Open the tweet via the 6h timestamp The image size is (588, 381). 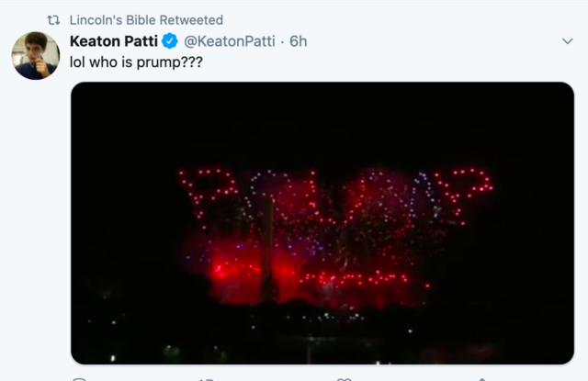[298, 41]
